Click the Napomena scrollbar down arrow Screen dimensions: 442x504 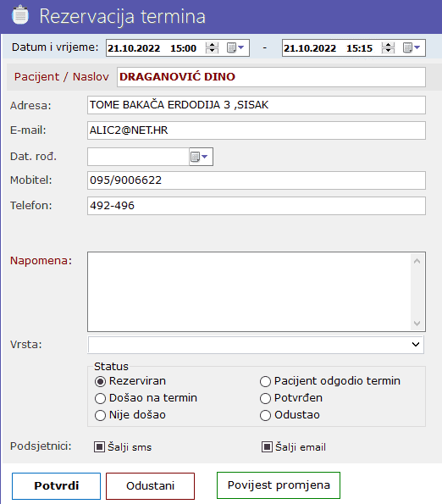tap(417, 324)
